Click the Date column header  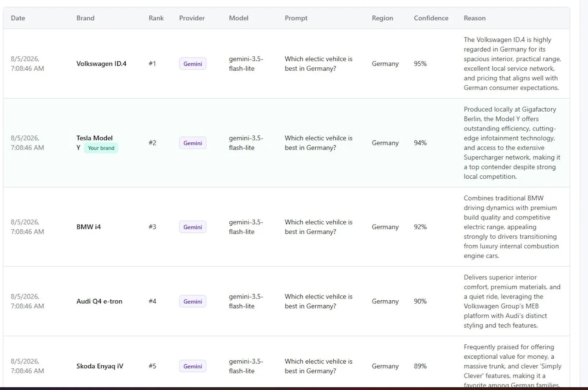point(18,18)
